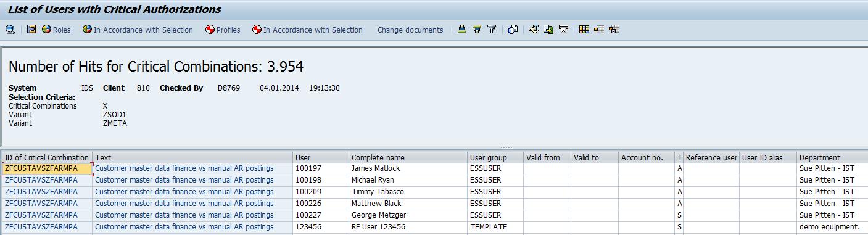Click the select layout icon
868x235 pixels.
click(599, 30)
